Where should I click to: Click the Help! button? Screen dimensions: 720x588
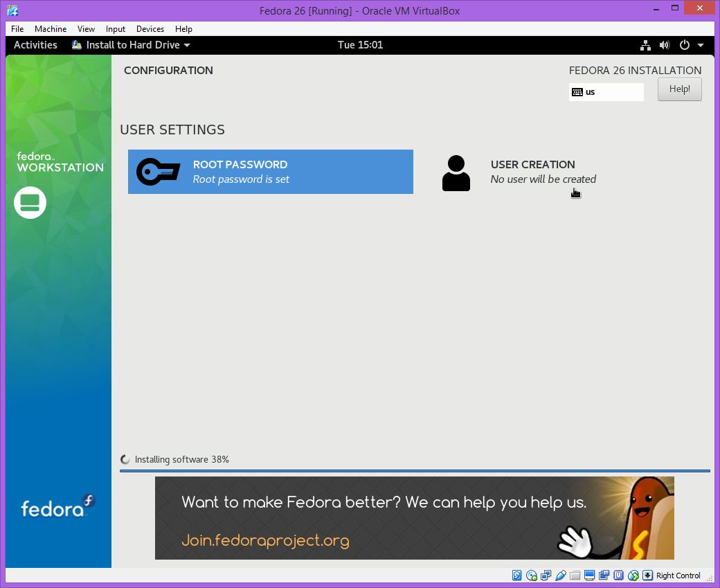[x=680, y=89]
